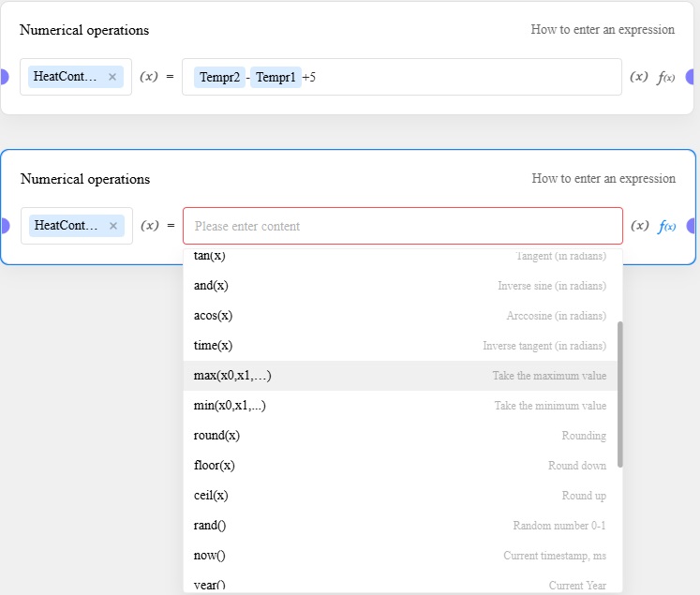The image size is (700, 595).
Task: Open variable picker left of first equals sign
Action: [148, 77]
